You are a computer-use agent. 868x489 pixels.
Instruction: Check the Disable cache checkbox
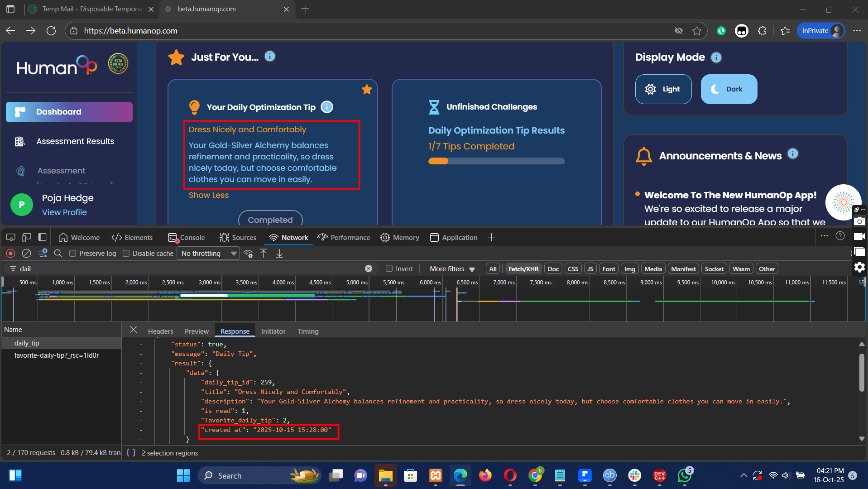coord(126,254)
